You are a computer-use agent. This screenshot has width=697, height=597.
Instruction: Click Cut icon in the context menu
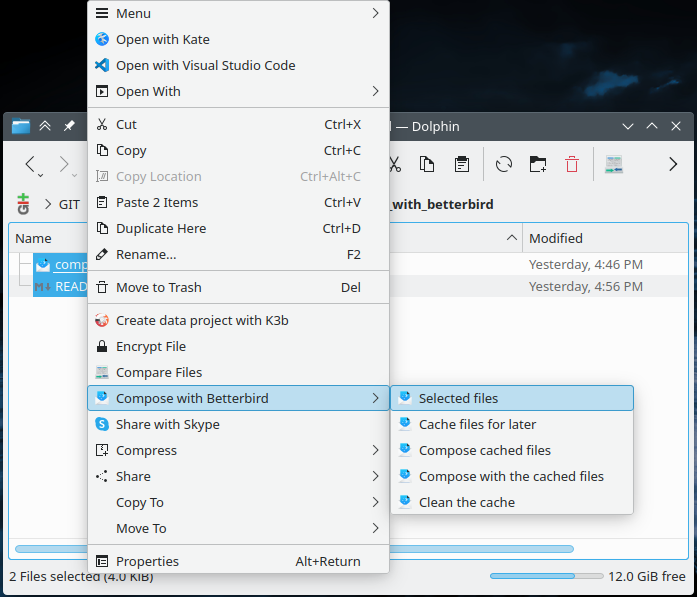102,124
